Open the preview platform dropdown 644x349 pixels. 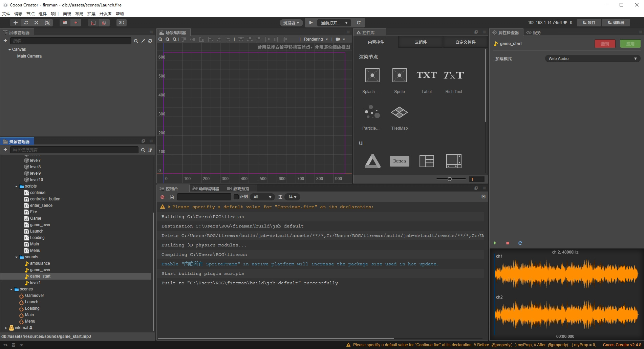point(291,23)
